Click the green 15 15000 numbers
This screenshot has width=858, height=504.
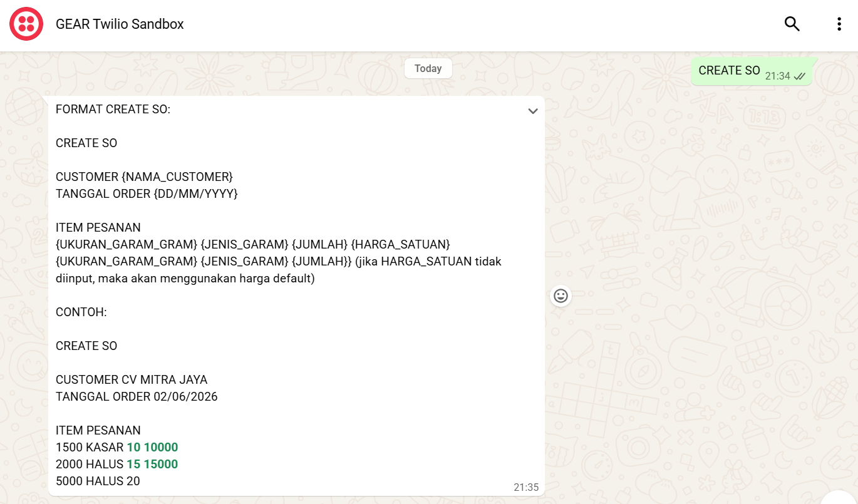tap(152, 464)
